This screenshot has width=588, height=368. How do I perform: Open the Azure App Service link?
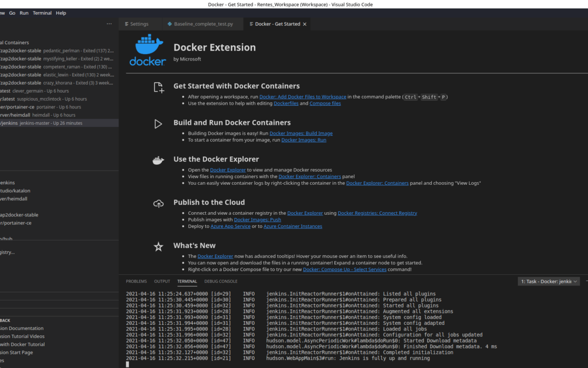(x=230, y=226)
